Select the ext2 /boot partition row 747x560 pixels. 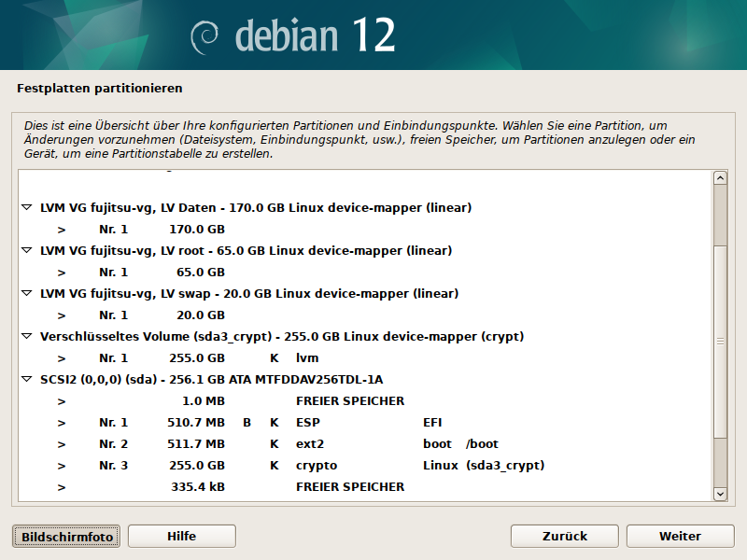coord(280,444)
